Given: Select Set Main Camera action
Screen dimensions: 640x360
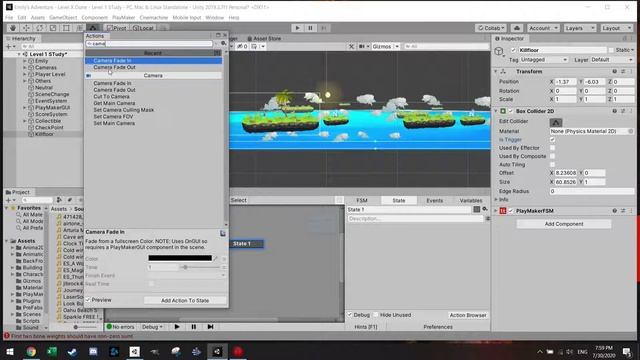Looking at the screenshot, I should click(114, 123).
